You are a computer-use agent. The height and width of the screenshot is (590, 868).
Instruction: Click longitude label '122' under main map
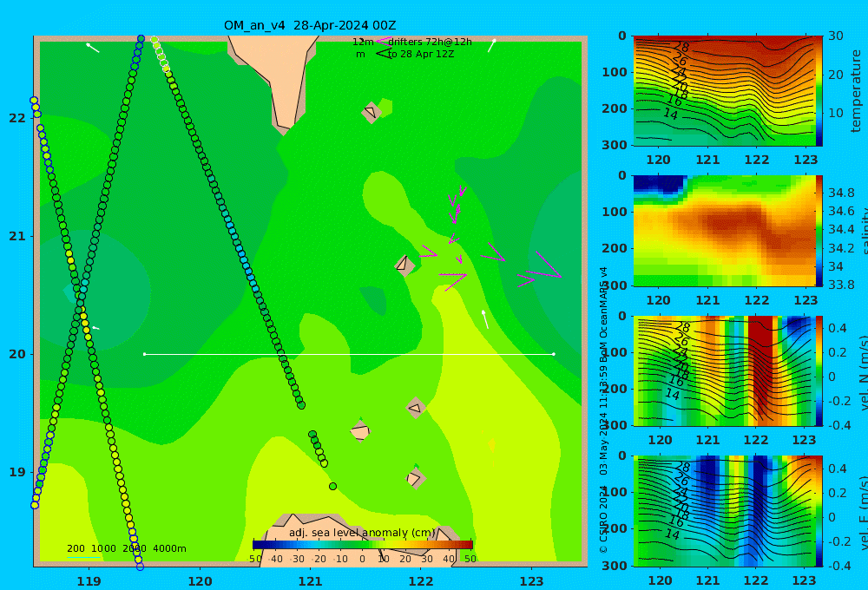(x=421, y=581)
